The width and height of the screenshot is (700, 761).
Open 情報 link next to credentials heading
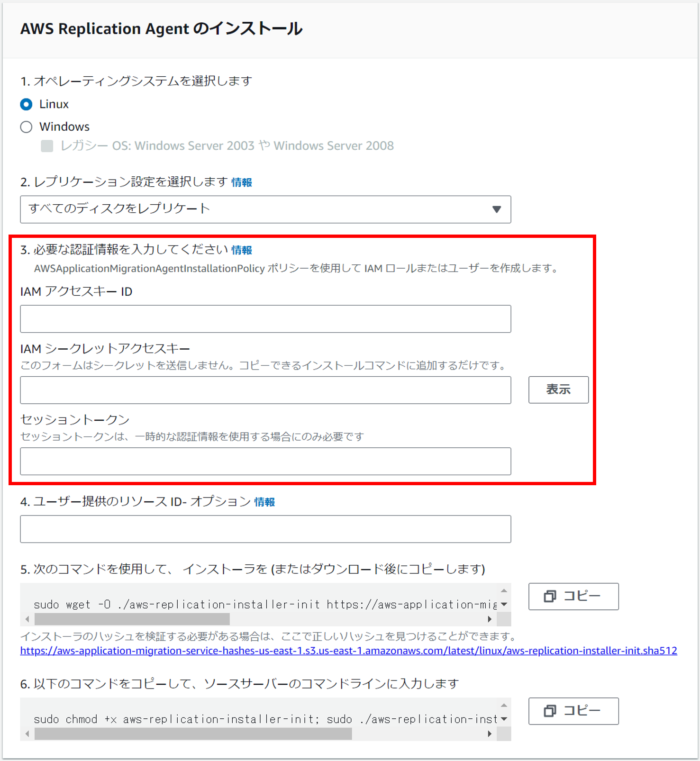pyautogui.click(x=242, y=250)
